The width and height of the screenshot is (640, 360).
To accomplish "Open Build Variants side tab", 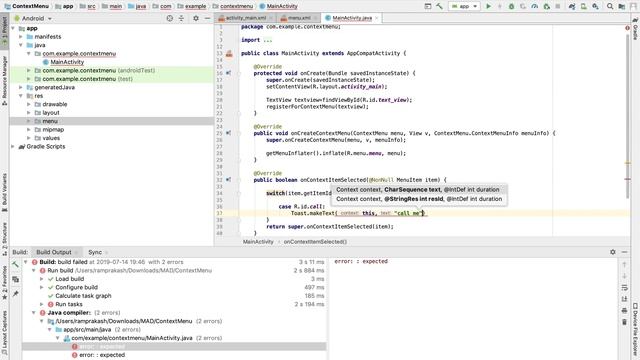I will (x=4, y=192).
